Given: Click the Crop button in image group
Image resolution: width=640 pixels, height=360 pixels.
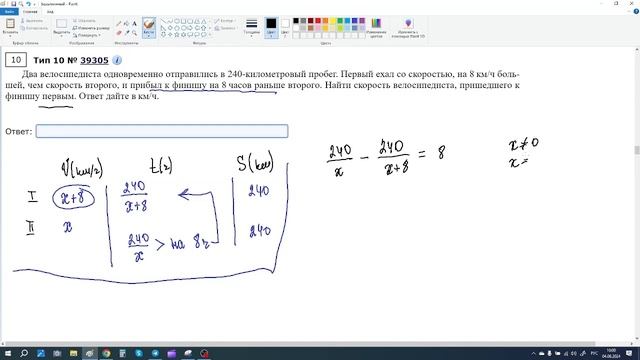Looking at the screenshot, I should coord(84,20).
